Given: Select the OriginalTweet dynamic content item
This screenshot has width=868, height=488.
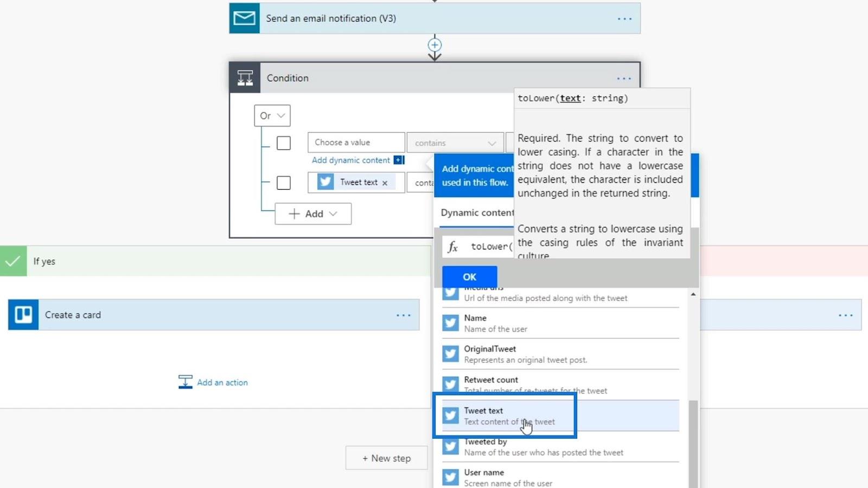Looking at the screenshot, I should point(560,354).
